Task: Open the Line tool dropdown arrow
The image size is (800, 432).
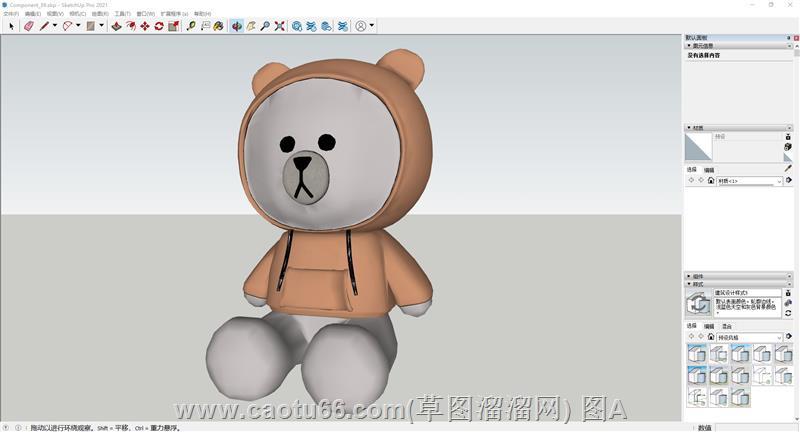Action: (x=55, y=26)
